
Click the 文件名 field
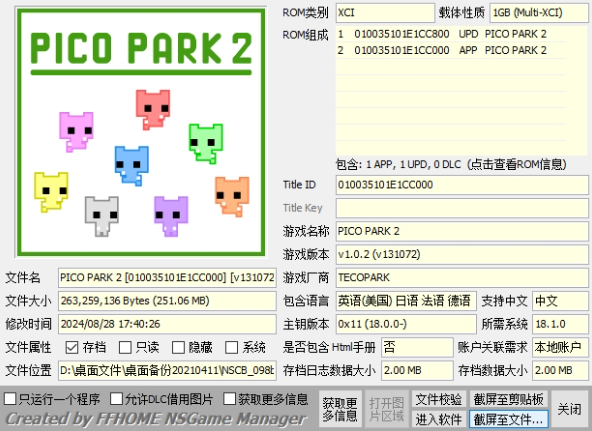click(167, 278)
